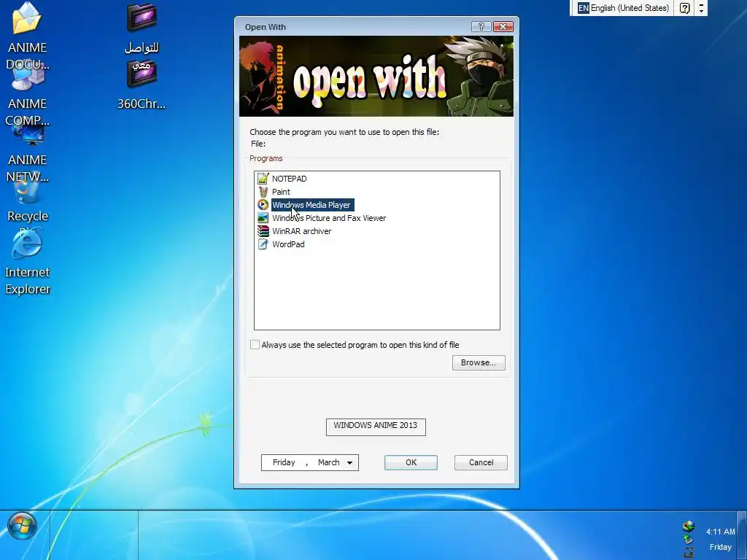
Task: Open the 360Chr... desktop shortcut
Action: [x=142, y=74]
